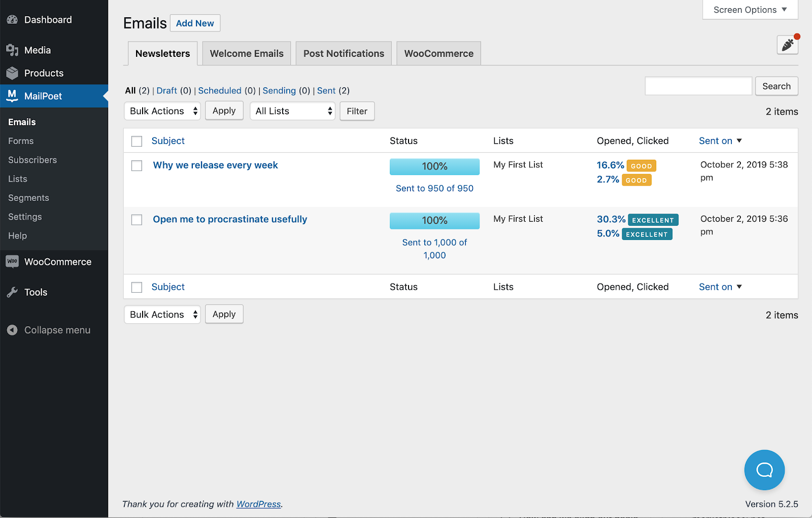Expand the Screen Options panel
Image resolution: width=812 pixels, height=518 pixels.
point(750,10)
